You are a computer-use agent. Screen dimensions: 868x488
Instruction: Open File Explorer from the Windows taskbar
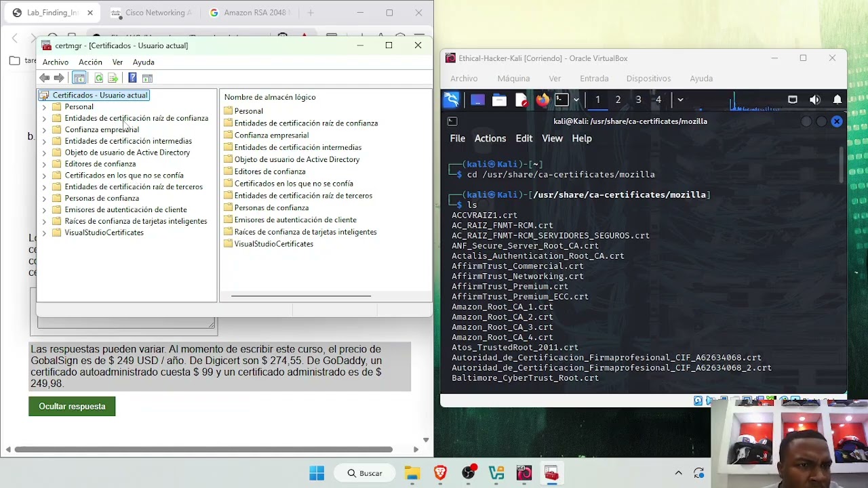[x=412, y=473]
